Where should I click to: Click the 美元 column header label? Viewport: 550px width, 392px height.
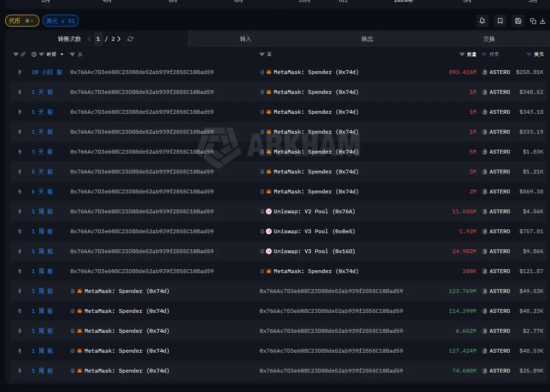pyautogui.click(x=539, y=55)
